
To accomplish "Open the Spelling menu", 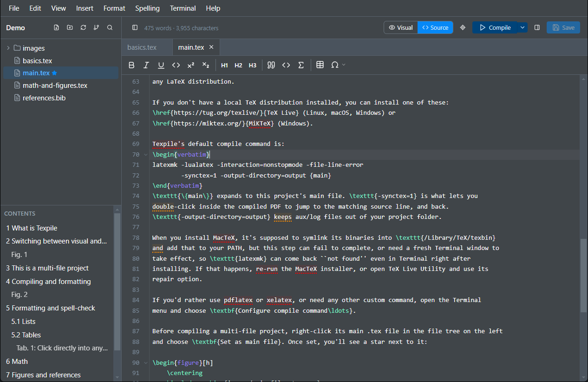I will coord(148,8).
